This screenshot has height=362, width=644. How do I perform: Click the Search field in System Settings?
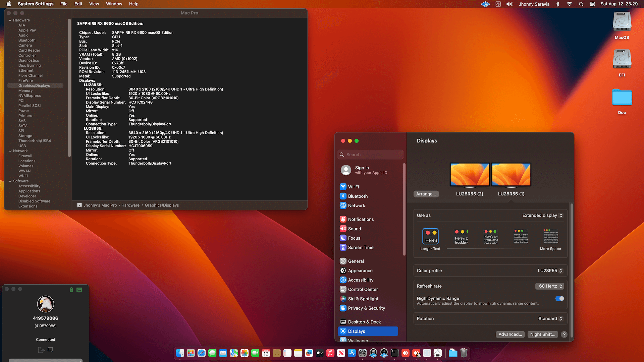[x=370, y=155]
